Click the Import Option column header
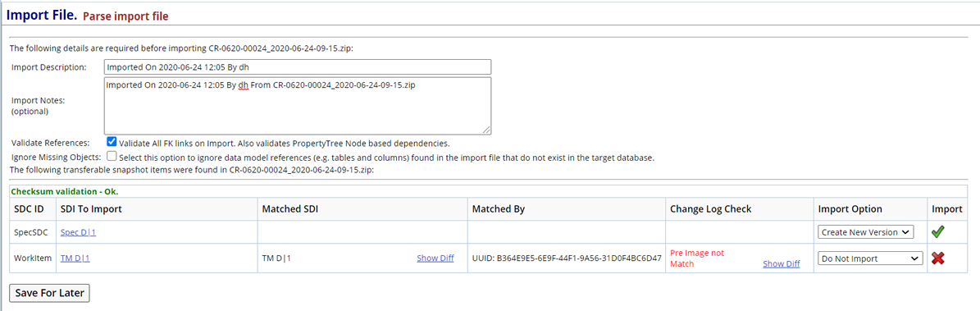 (x=850, y=209)
